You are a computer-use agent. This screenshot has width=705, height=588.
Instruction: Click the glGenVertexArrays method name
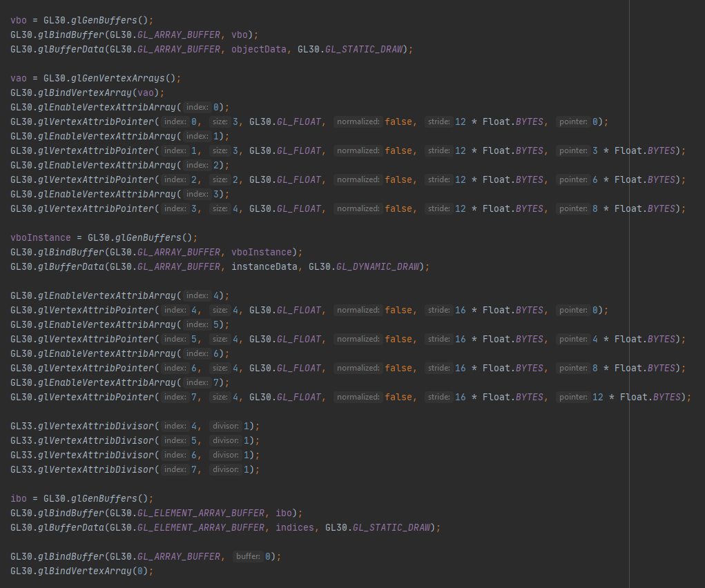pos(118,78)
